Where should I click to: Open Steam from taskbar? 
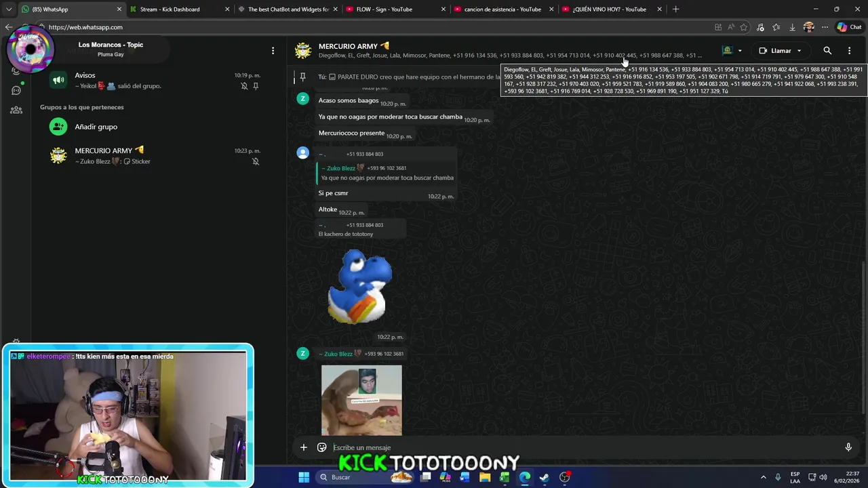tap(545, 477)
